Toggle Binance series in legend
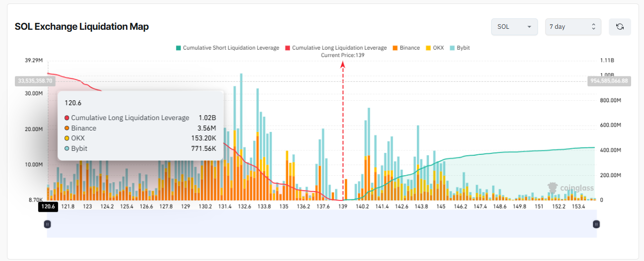The width and height of the screenshot is (644, 261). (x=406, y=48)
